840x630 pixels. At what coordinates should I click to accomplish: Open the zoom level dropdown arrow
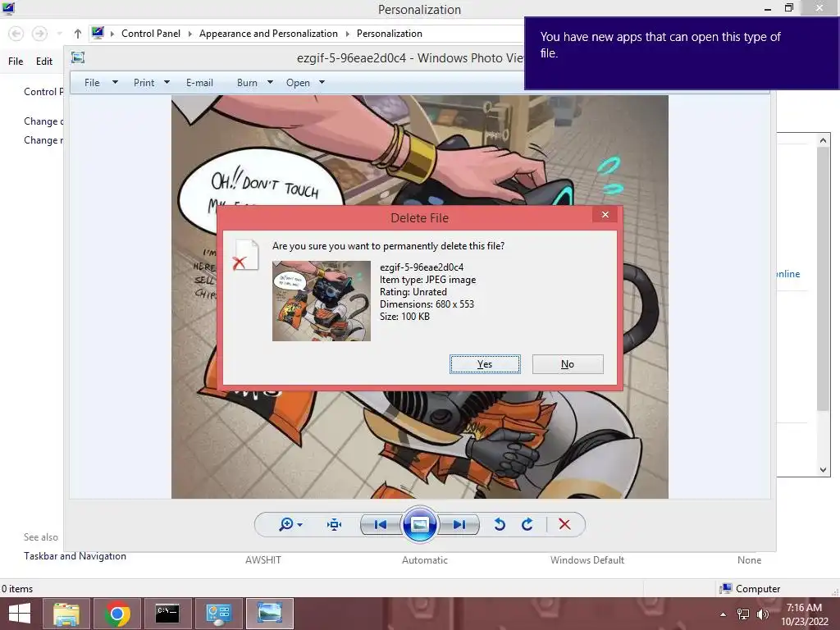(x=300, y=525)
